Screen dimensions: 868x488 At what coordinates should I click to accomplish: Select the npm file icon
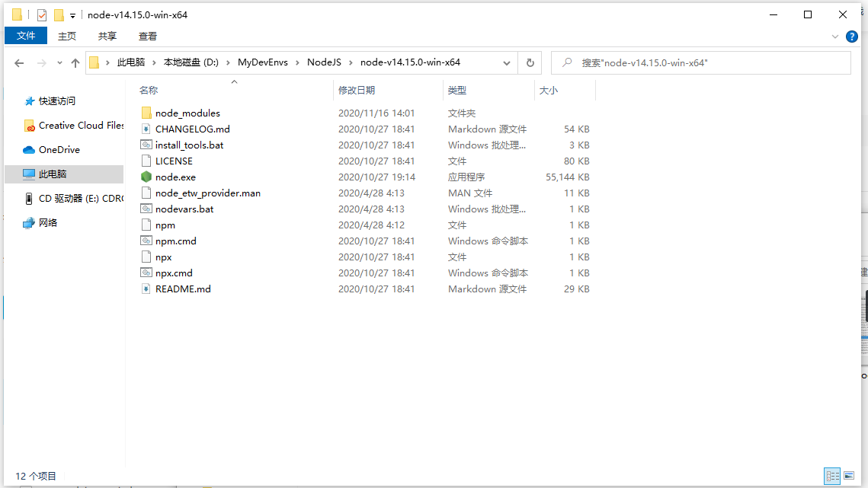pos(146,225)
